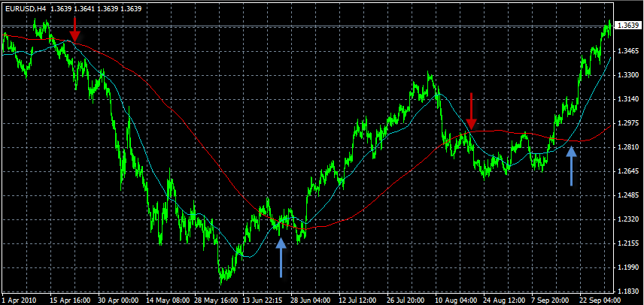Click the 1.2320 price axis value
Image resolution: width=644 pixels, height=305 pixels.
point(627,220)
